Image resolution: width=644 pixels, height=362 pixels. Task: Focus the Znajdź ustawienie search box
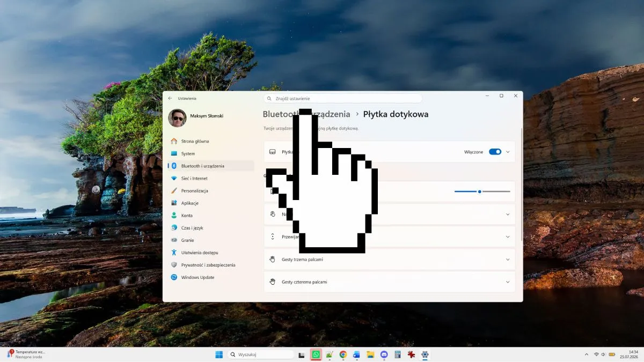pos(342,99)
